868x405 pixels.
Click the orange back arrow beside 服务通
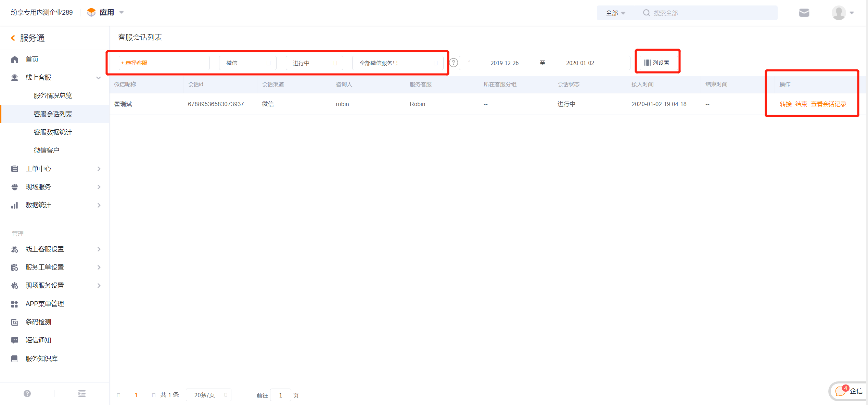point(13,38)
